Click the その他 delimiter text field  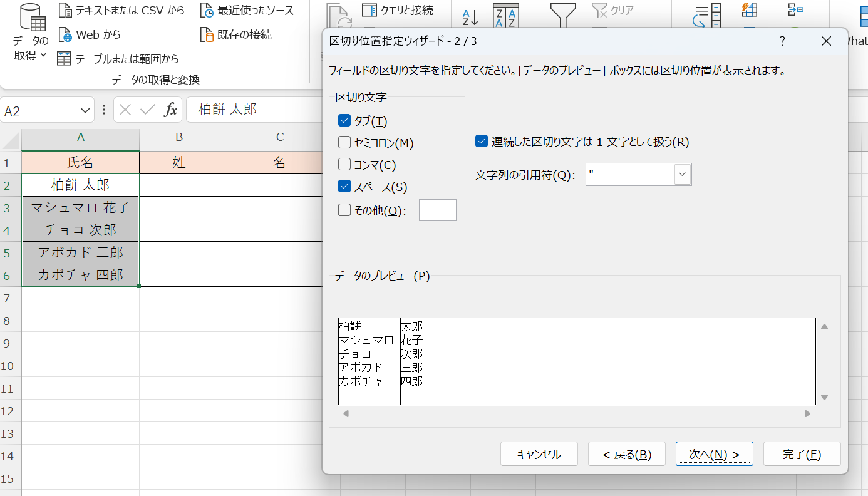pos(437,210)
